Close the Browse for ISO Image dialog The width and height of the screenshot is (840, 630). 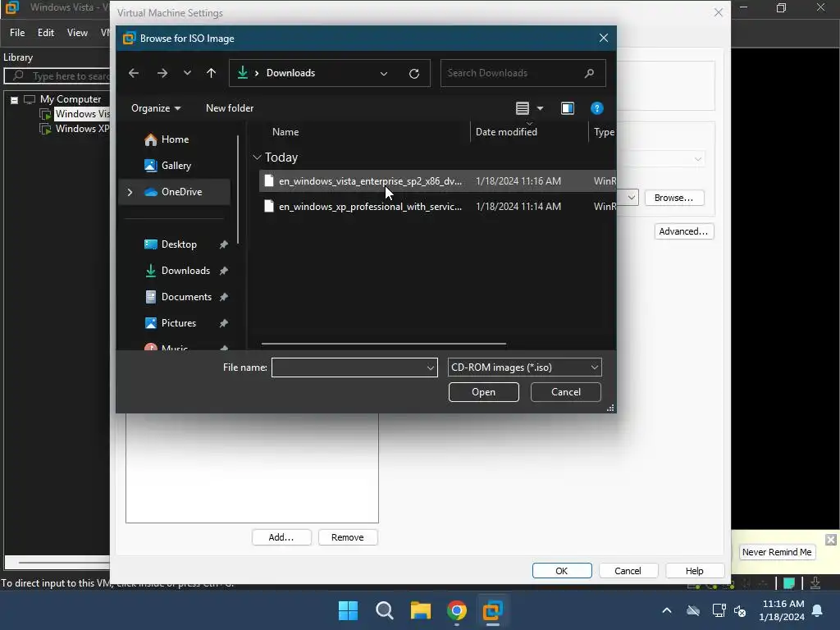coord(603,38)
